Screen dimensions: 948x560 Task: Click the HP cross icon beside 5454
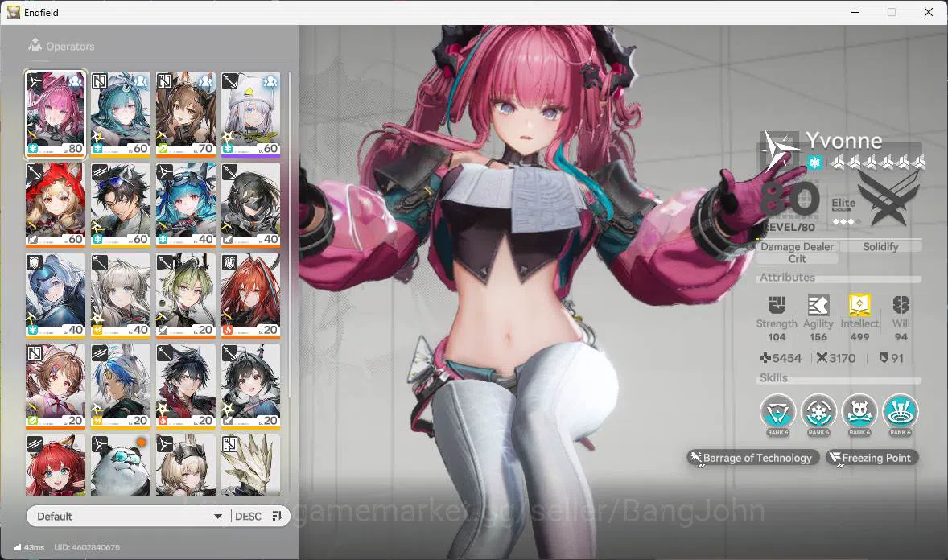pos(765,358)
